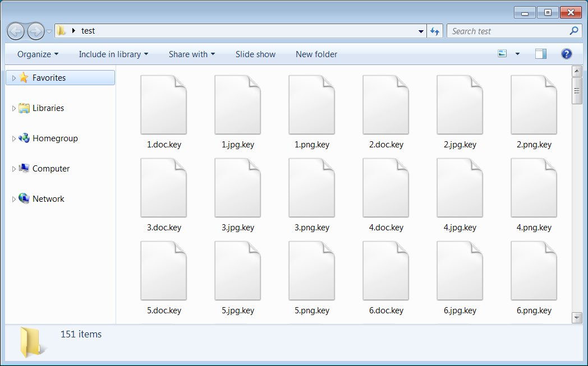Expand the Computer tree node
Screen dimensions: 588x366
pos(14,169)
